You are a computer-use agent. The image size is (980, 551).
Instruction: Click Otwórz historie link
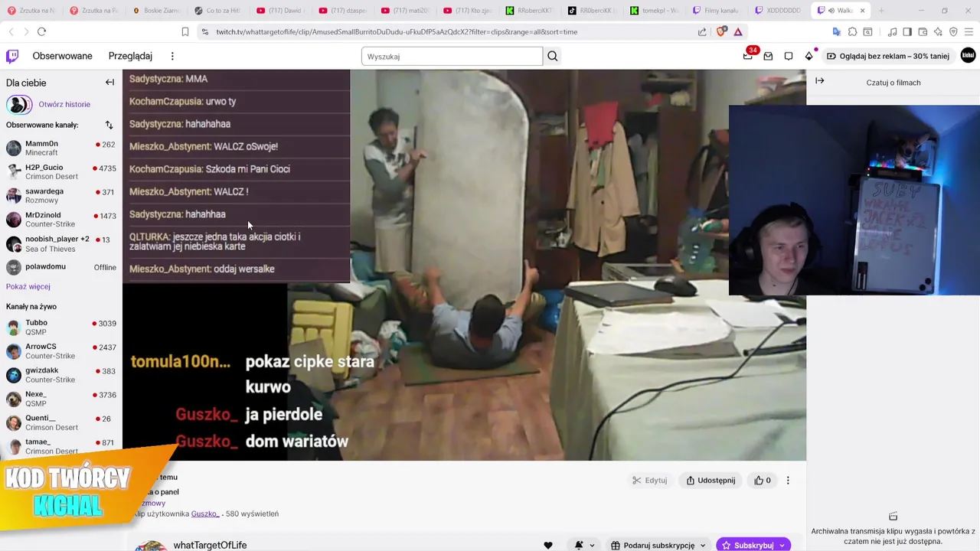[64, 104]
